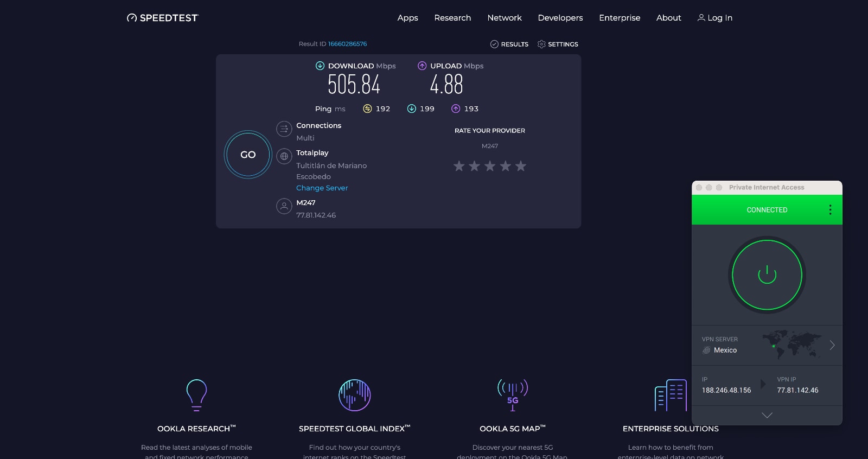Click the Totalplay server globe icon

(x=284, y=156)
